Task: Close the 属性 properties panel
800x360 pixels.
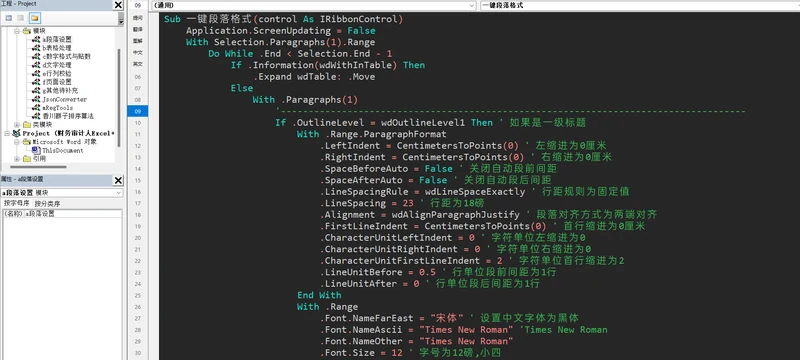Action: (118, 180)
